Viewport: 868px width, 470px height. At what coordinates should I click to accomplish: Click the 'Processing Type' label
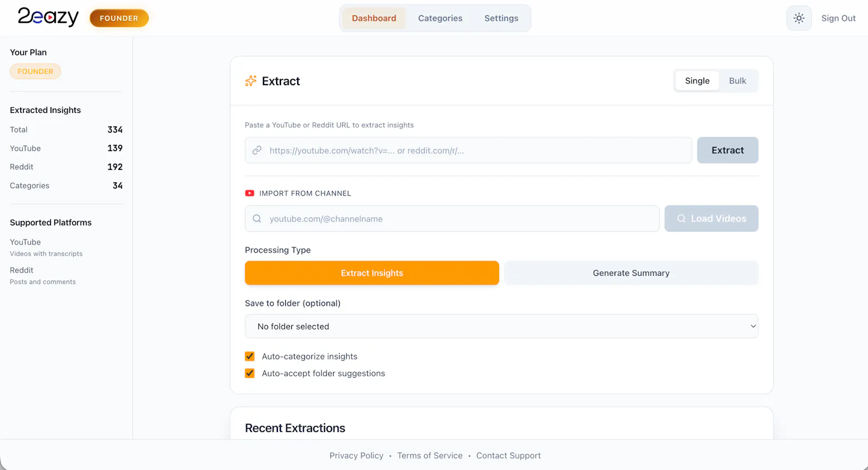point(278,250)
